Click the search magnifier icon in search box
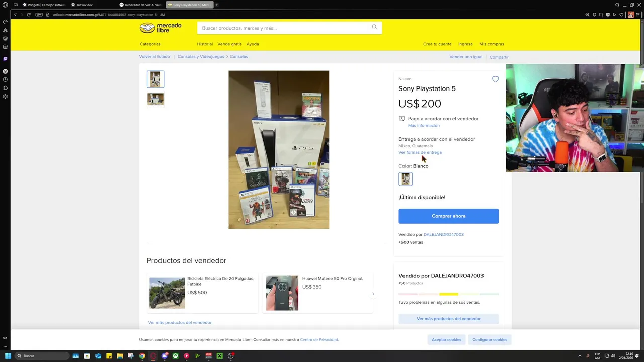Viewport: 644px width, 362px height. click(374, 27)
